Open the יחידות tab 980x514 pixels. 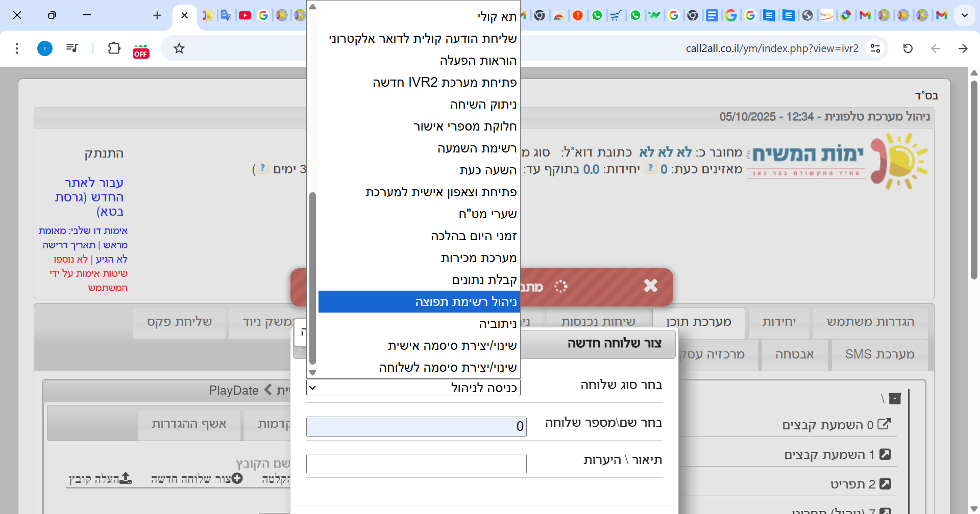point(779,322)
